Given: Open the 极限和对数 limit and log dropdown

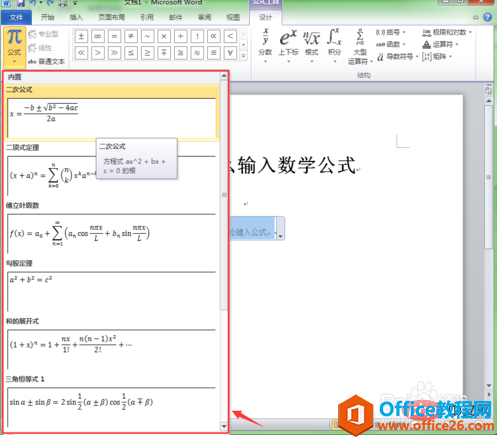Looking at the screenshot, I should [447, 32].
